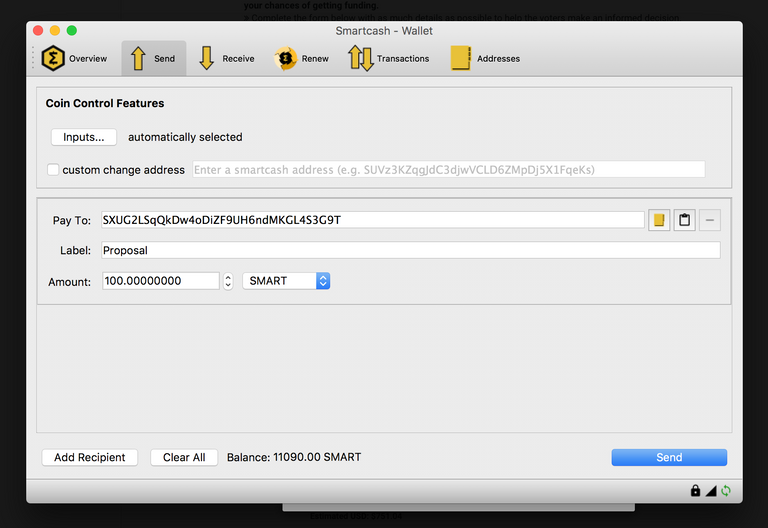Viewport: 768px width, 528px height.
Task: Click the Pay To address field
Action: [372, 220]
